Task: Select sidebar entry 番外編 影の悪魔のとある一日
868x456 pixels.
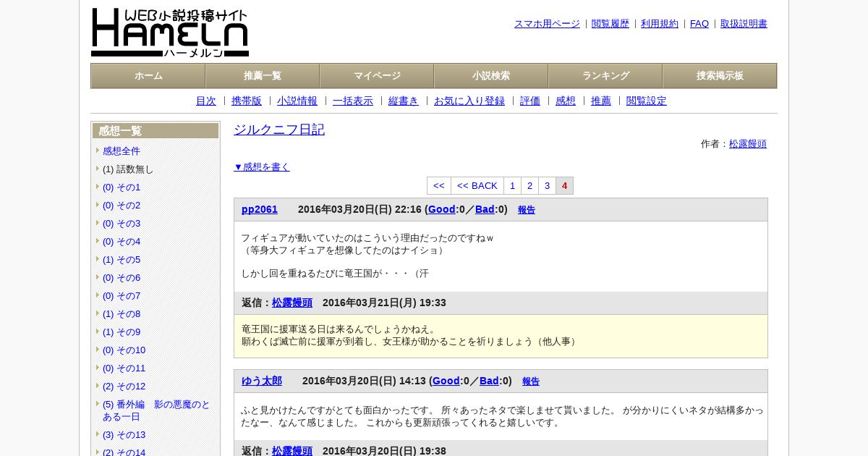Action: [x=156, y=410]
